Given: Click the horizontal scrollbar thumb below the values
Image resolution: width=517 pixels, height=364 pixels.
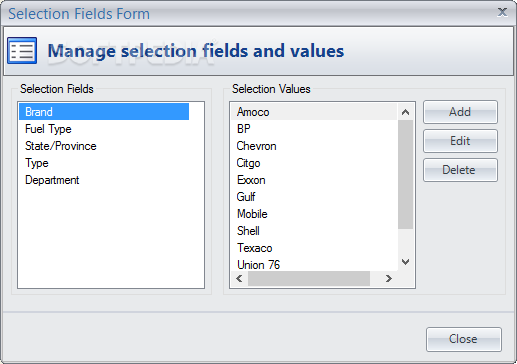Looking at the screenshot, I should (309, 278).
